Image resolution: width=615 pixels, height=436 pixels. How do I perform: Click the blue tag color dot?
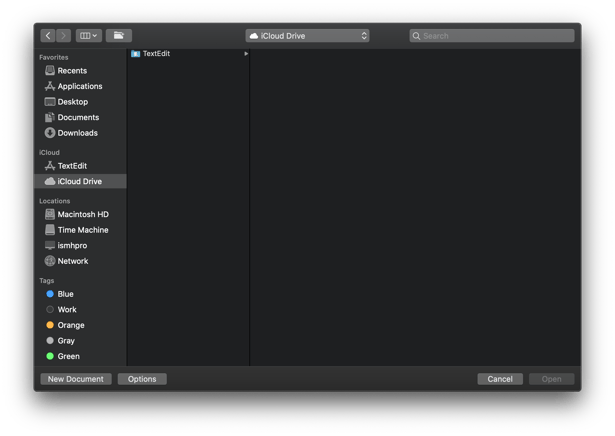coord(50,294)
